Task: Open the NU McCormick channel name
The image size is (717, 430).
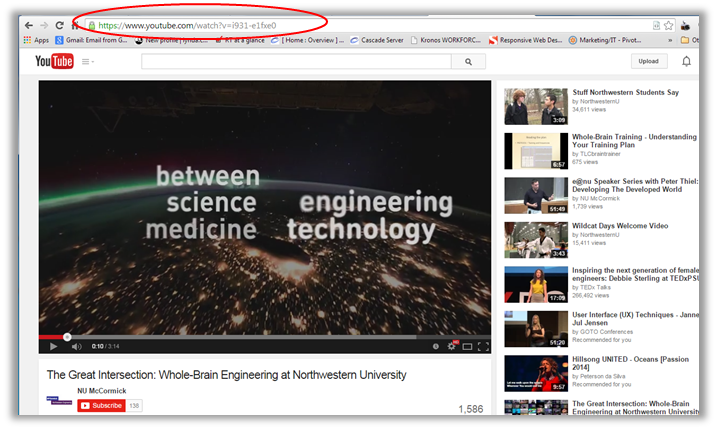Action: coord(102,391)
